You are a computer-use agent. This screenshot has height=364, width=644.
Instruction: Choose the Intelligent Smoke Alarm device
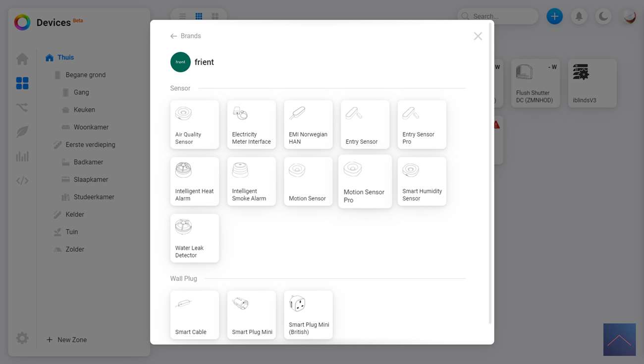251,181
